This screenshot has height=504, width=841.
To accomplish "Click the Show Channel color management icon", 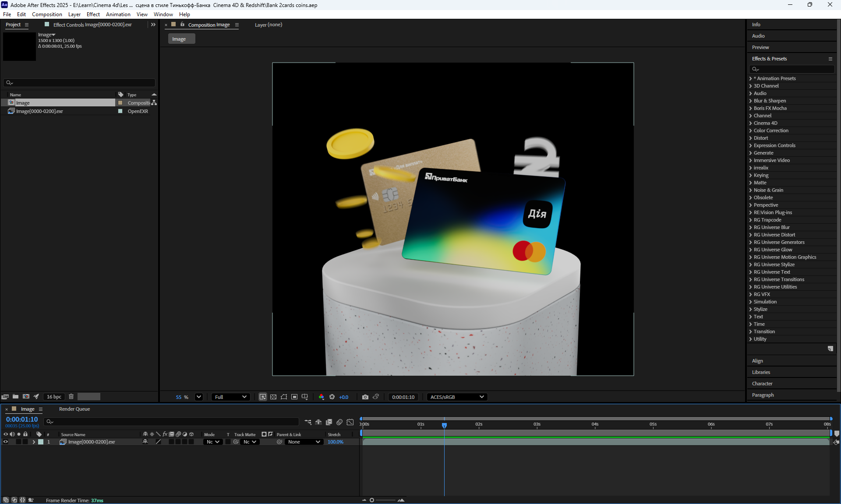I will coord(322,397).
